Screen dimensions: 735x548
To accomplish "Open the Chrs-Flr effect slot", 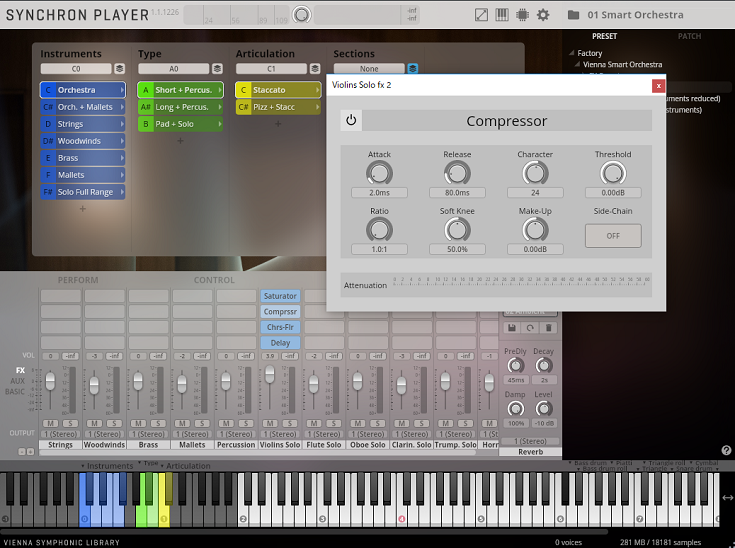I will [280, 327].
